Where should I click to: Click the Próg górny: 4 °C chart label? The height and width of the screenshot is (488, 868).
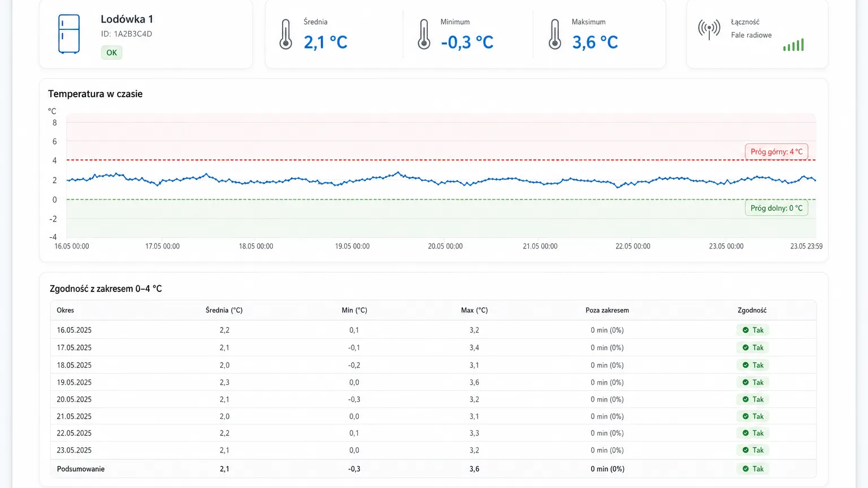tap(776, 151)
